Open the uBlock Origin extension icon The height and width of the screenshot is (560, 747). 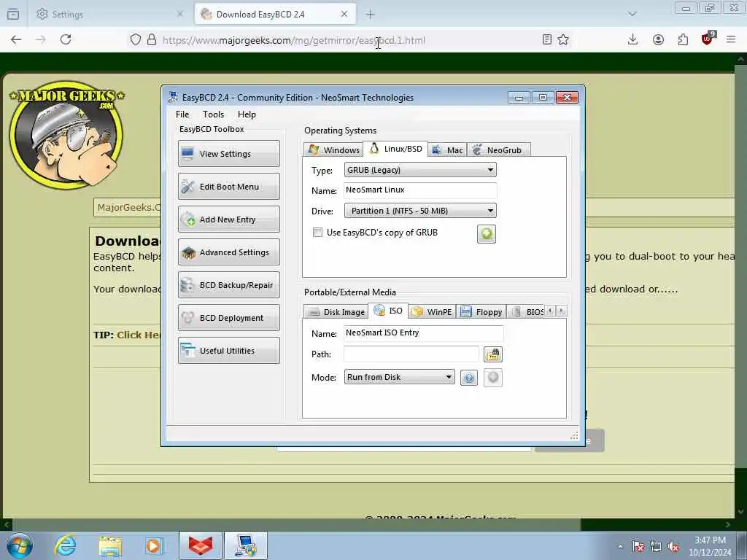(x=708, y=39)
